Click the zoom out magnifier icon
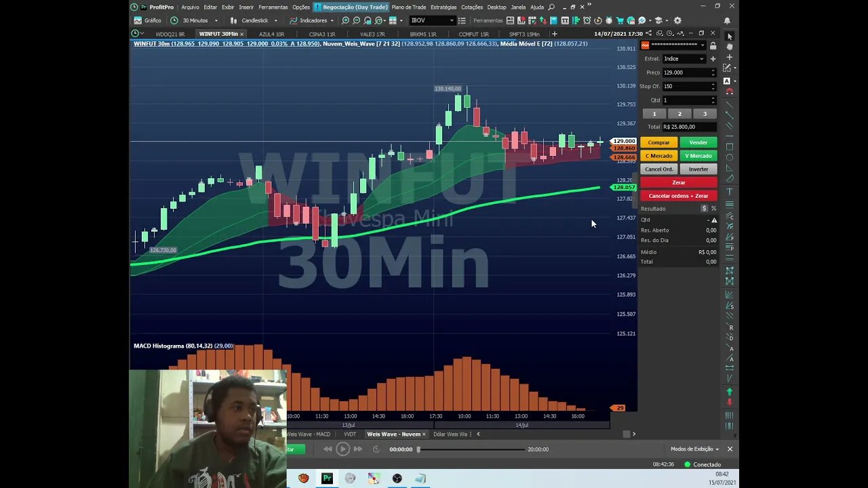The height and width of the screenshot is (488, 868). click(x=357, y=20)
